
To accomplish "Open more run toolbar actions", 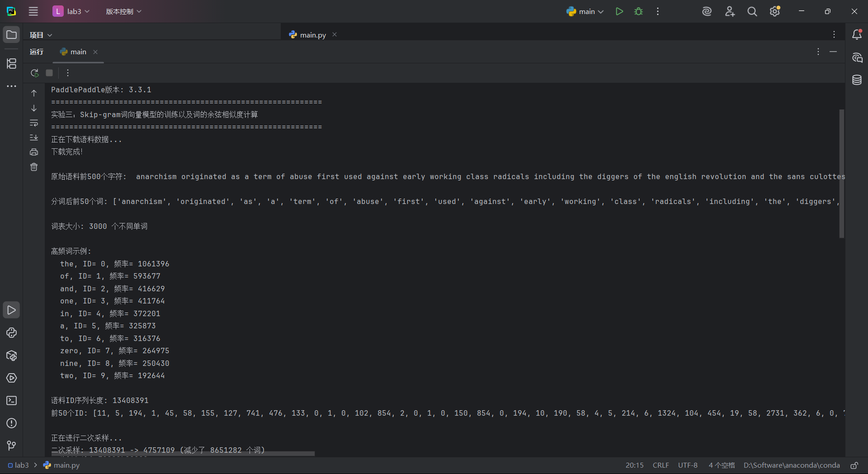I will (68, 73).
